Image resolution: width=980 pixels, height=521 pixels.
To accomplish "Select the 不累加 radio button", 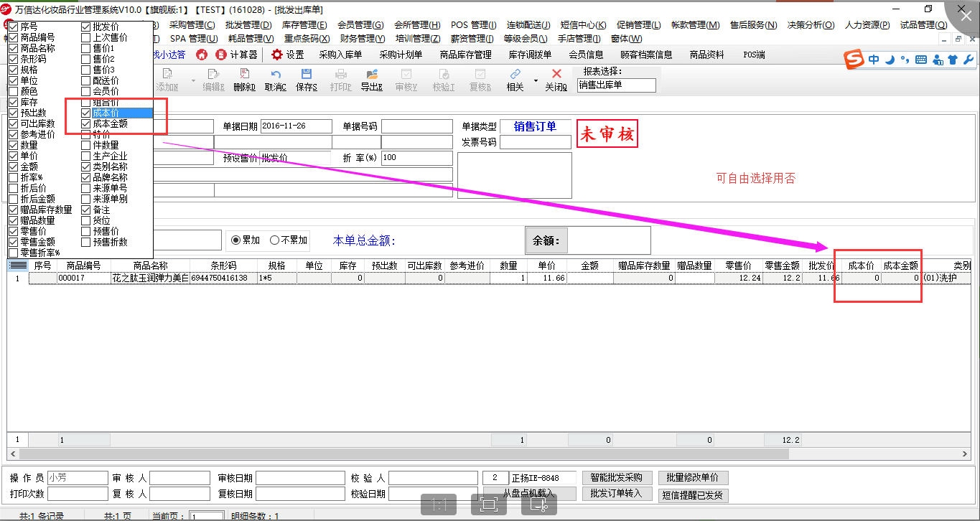I will [274, 240].
